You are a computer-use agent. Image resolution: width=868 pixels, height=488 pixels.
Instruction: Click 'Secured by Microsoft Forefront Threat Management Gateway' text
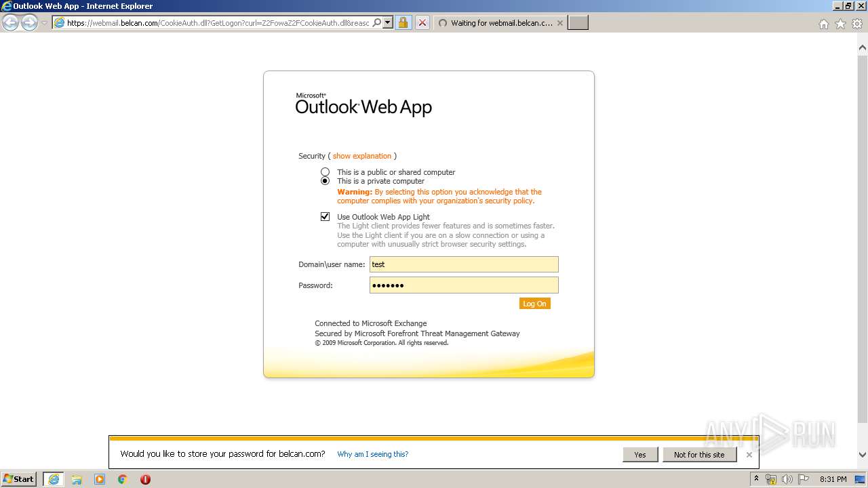417,333
